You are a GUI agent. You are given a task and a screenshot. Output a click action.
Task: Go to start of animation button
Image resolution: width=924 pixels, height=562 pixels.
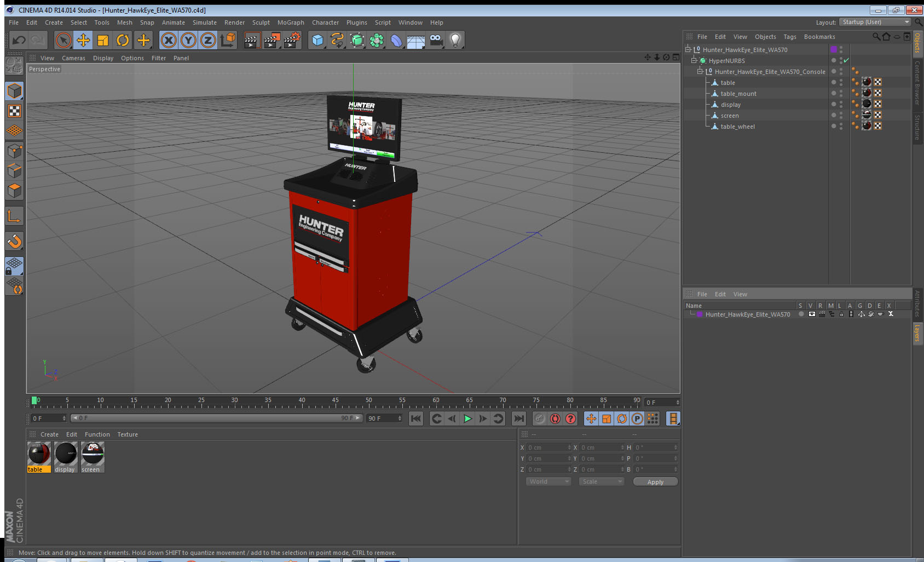click(416, 418)
